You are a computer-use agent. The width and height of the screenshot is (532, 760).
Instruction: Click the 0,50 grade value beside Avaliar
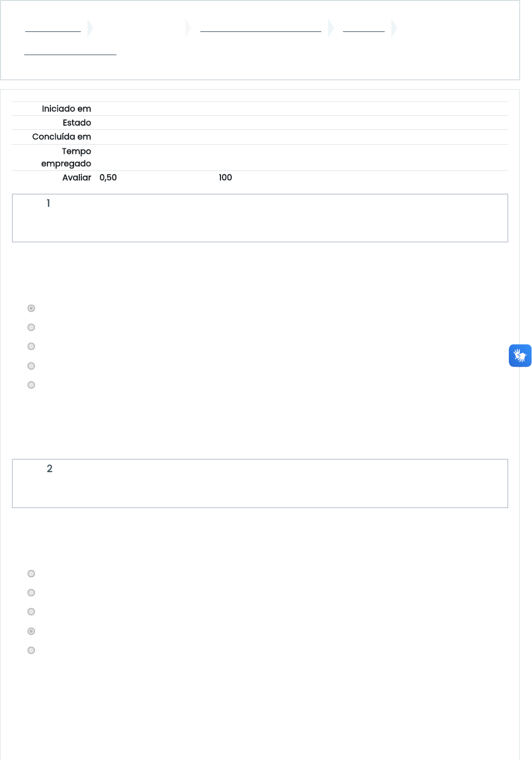pos(108,178)
